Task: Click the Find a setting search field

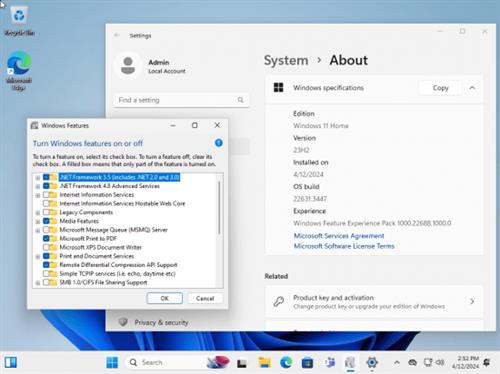Action: pyautogui.click(x=181, y=100)
